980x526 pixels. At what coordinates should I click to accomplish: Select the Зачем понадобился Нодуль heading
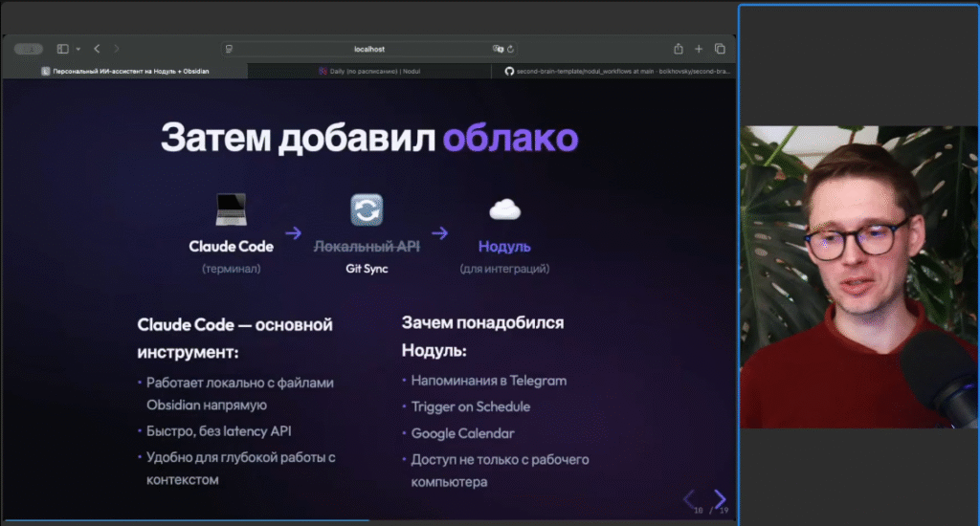[x=482, y=336]
